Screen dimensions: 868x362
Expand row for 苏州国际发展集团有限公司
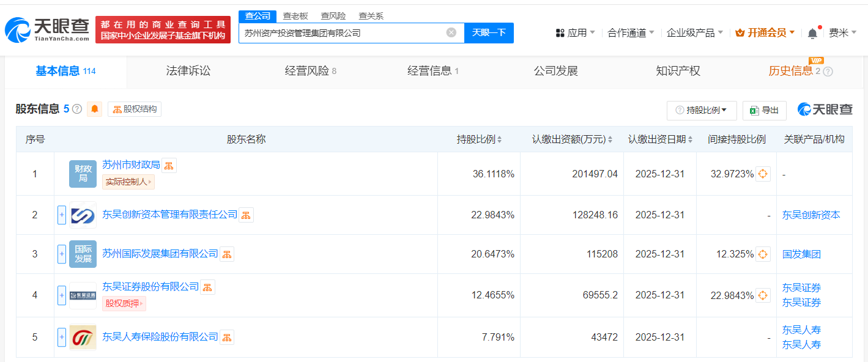(62, 254)
